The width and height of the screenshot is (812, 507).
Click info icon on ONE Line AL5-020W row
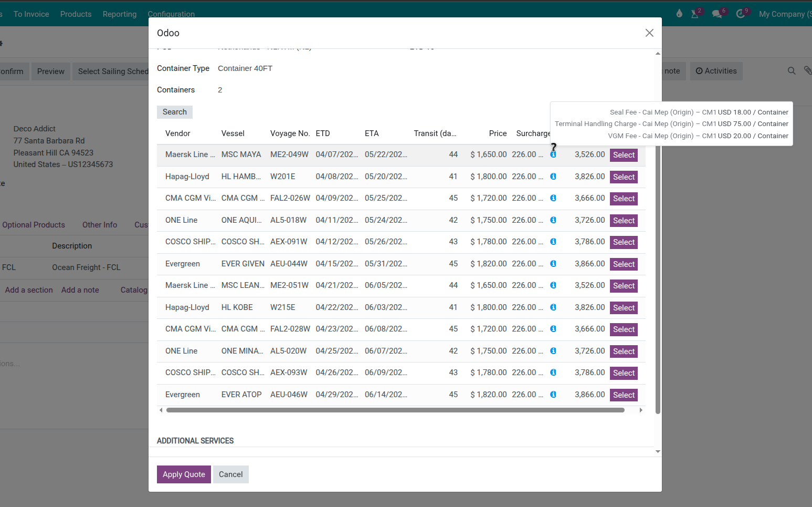click(x=553, y=351)
